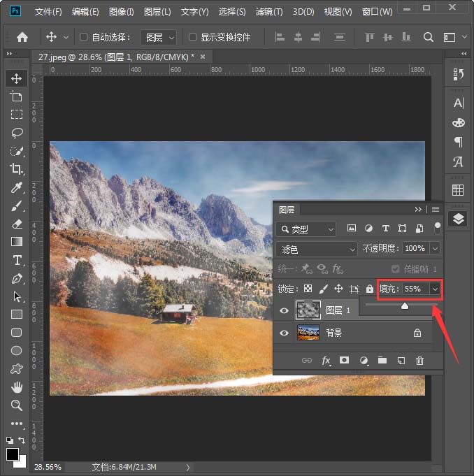Image resolution: width=474 pixels, height=476 pixels.
Task: Enable the 自动选择 checkbox
Action: point(83,37)
